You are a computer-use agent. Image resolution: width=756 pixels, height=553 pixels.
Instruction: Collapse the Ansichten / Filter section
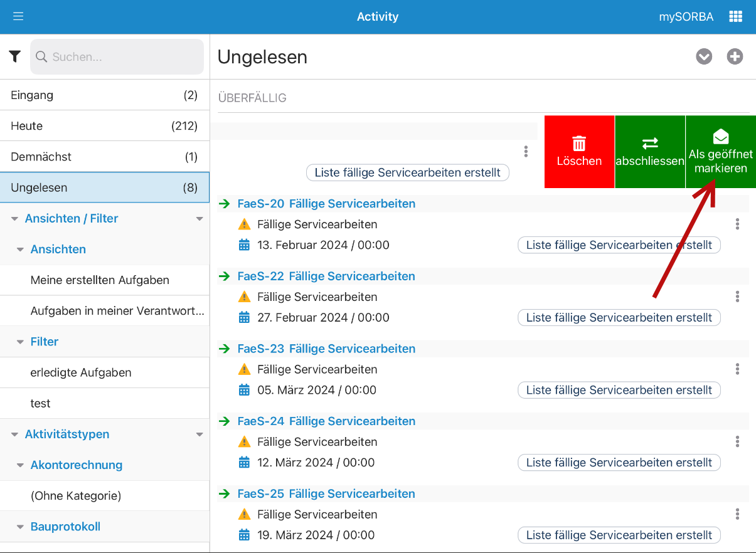[x=14, y=219]
